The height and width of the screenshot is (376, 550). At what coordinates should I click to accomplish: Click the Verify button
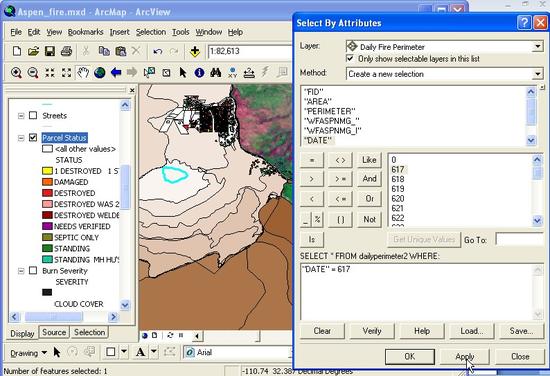click(x=372, y=331)
